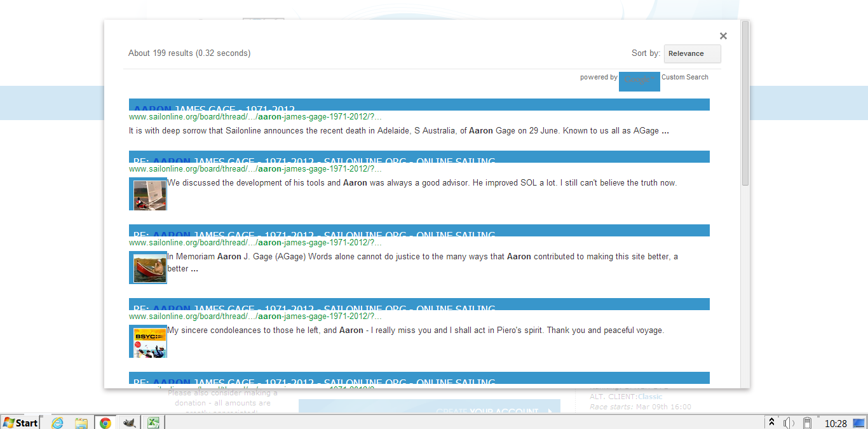The image size is (868, 429).
Task: Switch to Google Chrome in the taskbar
Action: tap(105, 423)
